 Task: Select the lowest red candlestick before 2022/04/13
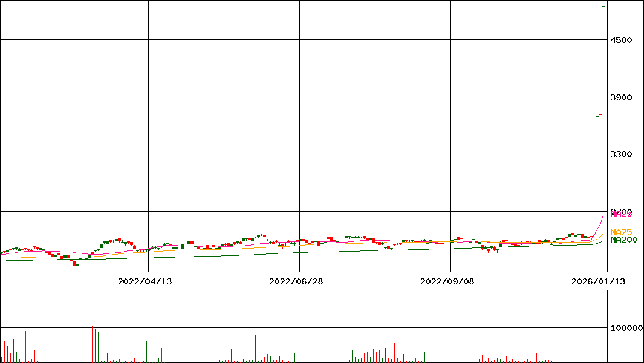[74, 263]
